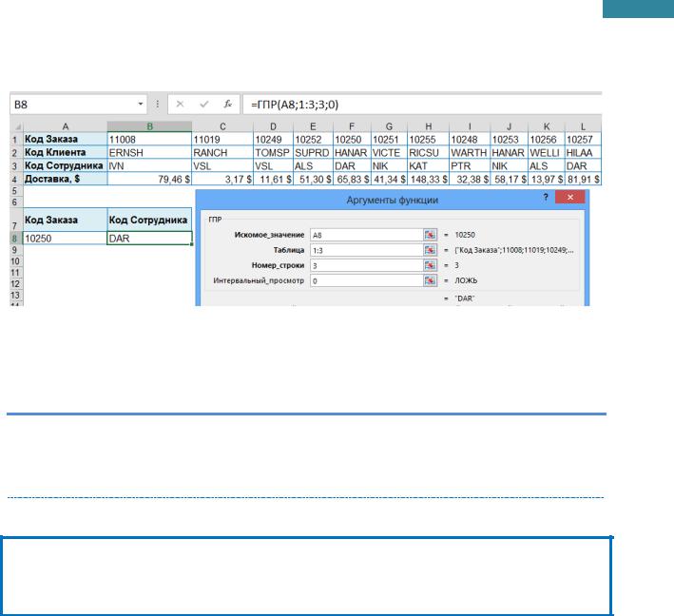Screen dimensions: 674x616
Task: Click the Искомое_значение input field
Action: [364, 235]
